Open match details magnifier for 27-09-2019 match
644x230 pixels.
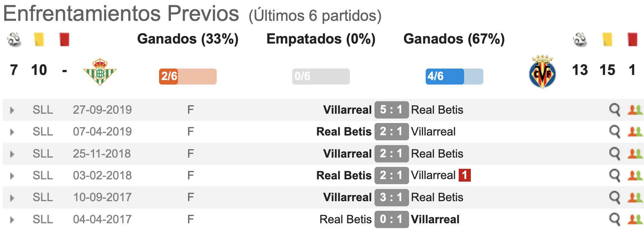point(614,110)
